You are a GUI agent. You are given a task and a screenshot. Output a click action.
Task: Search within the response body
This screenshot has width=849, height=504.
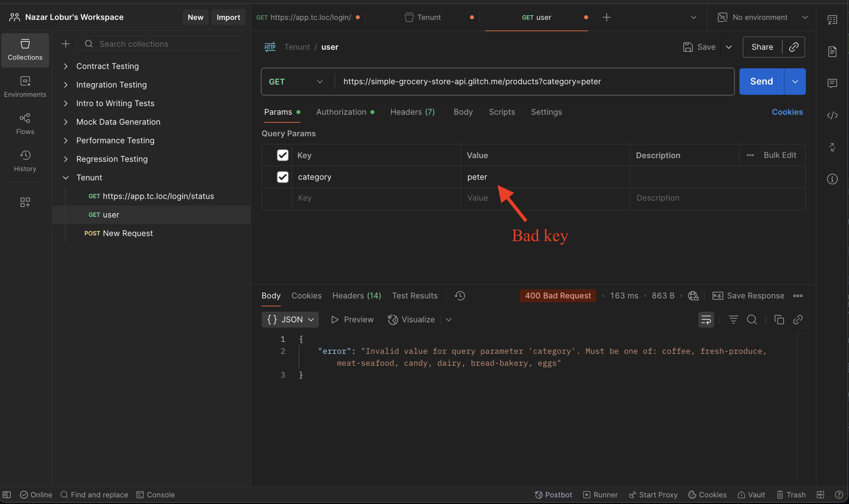click(752, 320)
